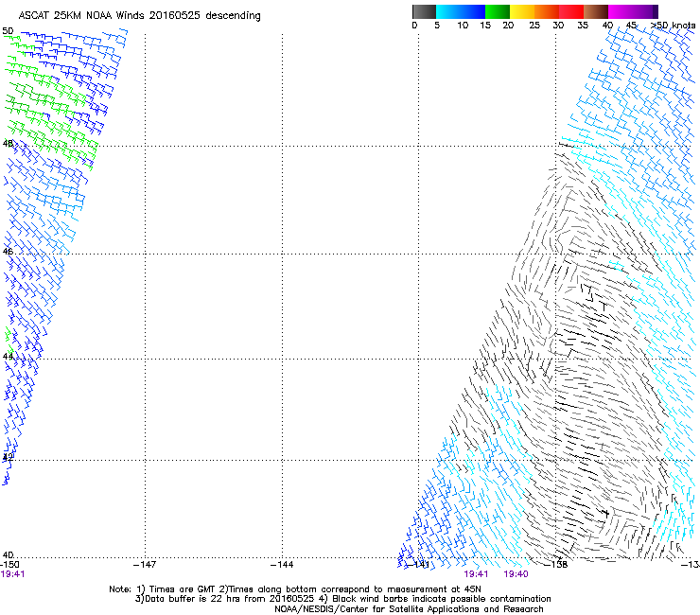Click the green 15-20 knots legend segment
Viewport: 700px width, 615px height.
click(x=498, y=11)
